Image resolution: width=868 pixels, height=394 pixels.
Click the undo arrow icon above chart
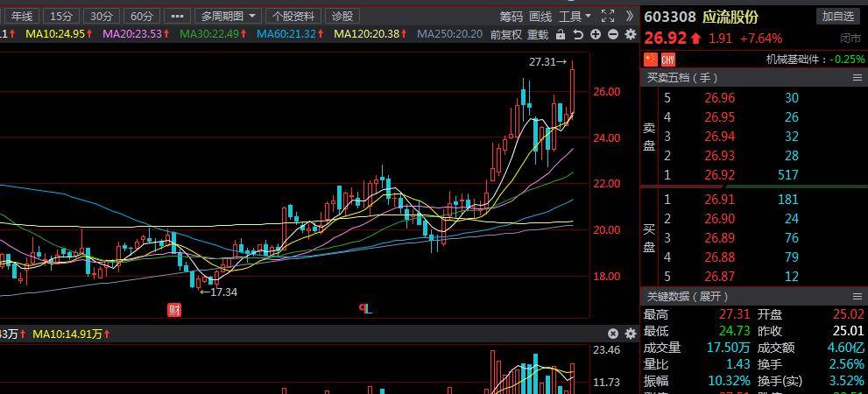(x=578, y=34)
